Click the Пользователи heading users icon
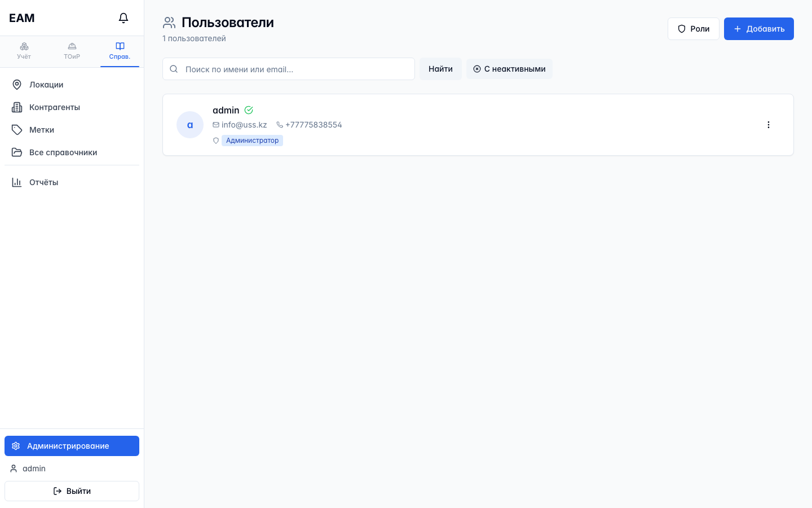Screen dimensions: 812x508 tap(169, 23)
